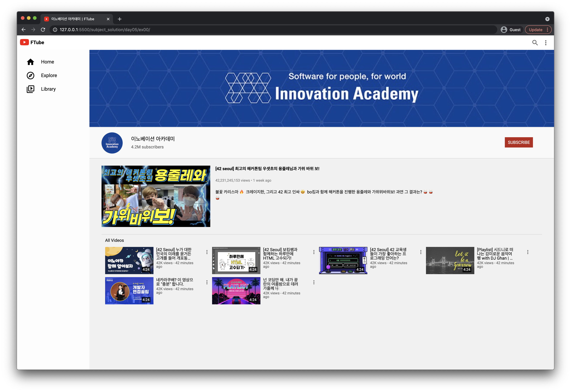Open options for 누가 대한민국의 미래를 video
571x392 pixels.
[207, 252]
